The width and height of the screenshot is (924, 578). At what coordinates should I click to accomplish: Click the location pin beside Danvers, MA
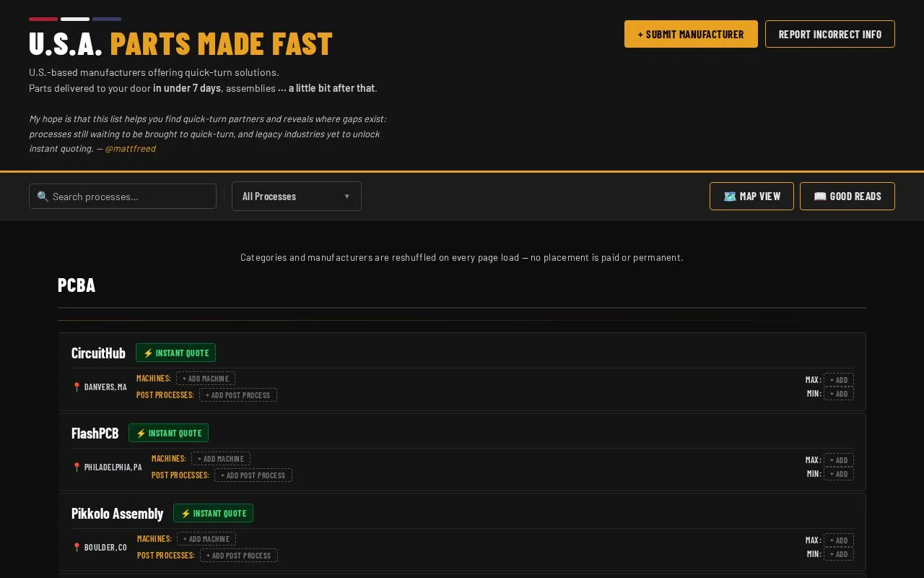click(x=77, y=387)
